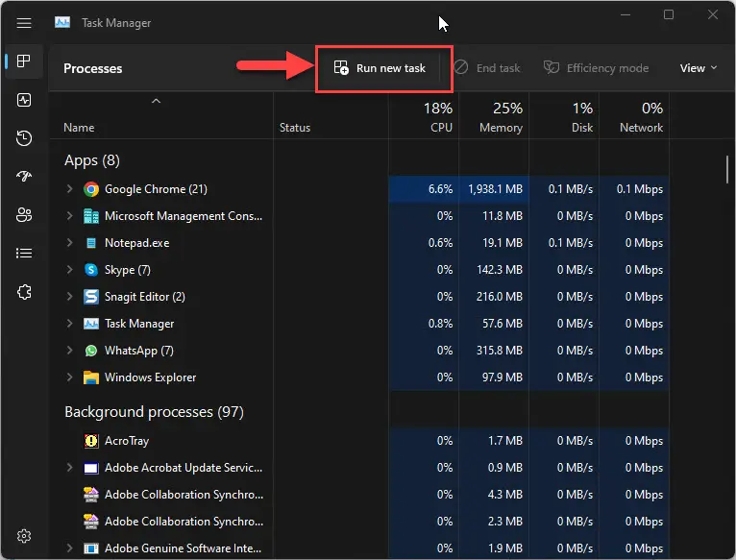Click the 6.6% CPU value for Chrome
The height and width of the screenshot is (560, 736).
pyautogui.click(x=440, y=189)
